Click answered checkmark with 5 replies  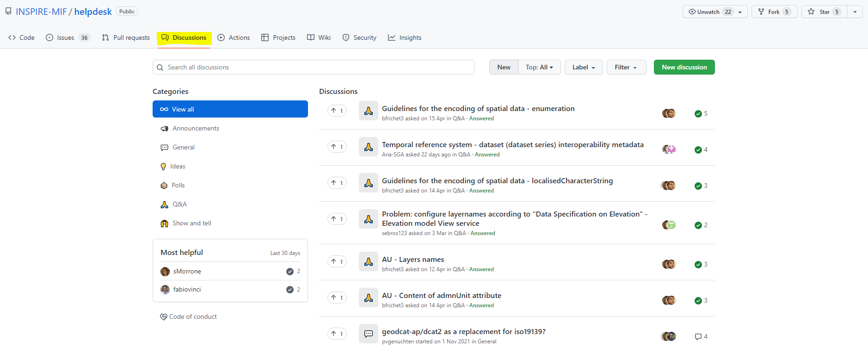[698, 114]
